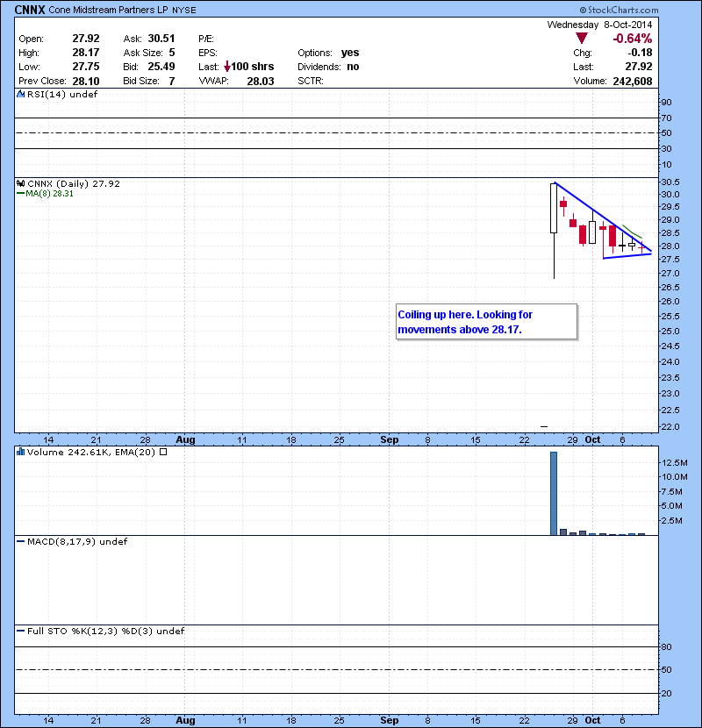Screen dimensions: 702x728
Task: Click the volume bars icon beside Volume 242.61K
Action: tap(20, 452)
